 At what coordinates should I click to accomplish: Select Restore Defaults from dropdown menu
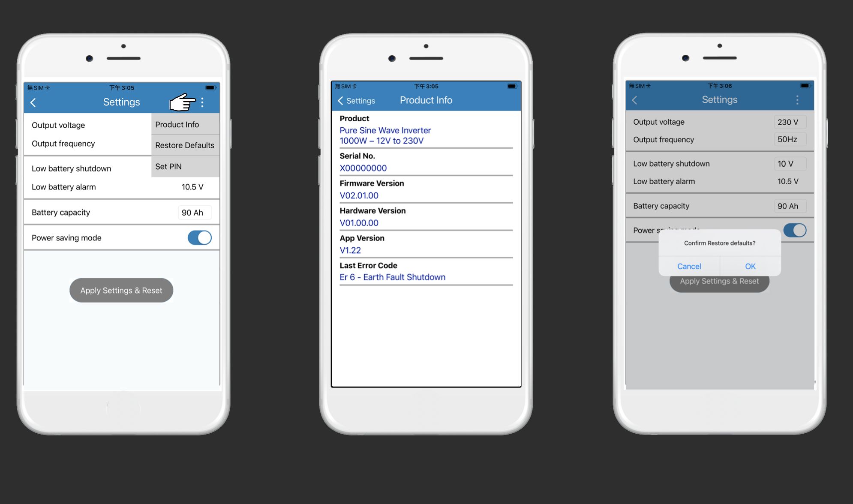185,144
